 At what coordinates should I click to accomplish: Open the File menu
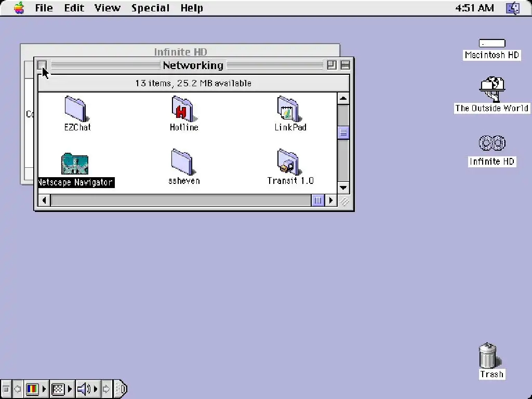[44, 8]
